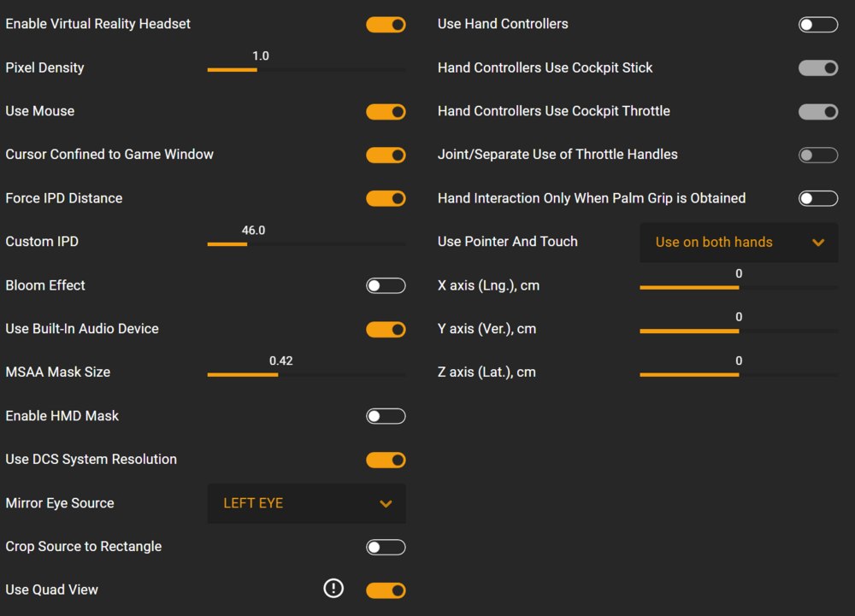Toggle Cursor Confined to Game Window
Viewport: 855px width, 616px height.
click(x=386, y=155)
